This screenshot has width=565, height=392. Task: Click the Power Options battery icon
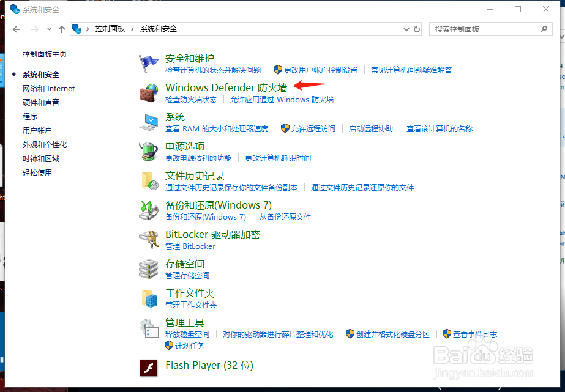149,152
